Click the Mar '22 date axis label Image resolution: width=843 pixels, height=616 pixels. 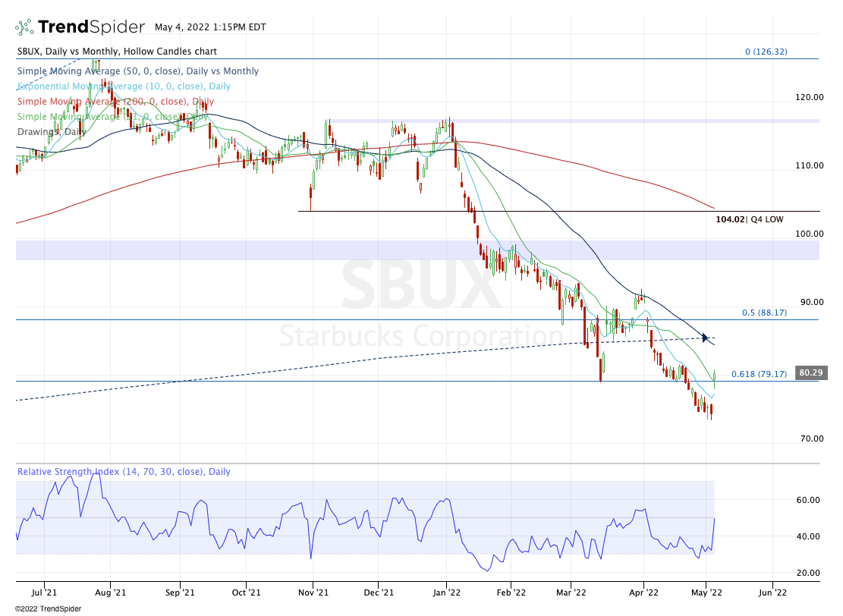(x=571, y=592)
